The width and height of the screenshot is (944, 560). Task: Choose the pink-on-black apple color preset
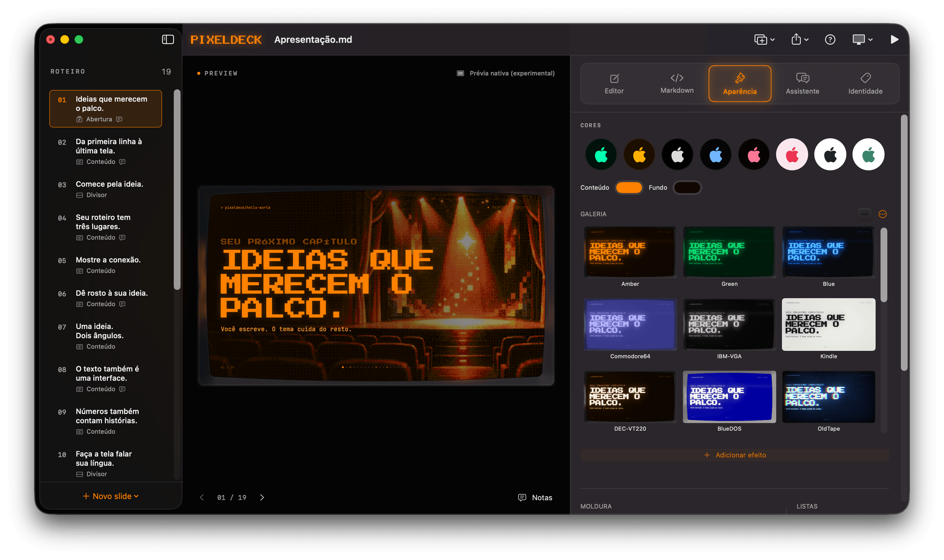pos(754,155)
